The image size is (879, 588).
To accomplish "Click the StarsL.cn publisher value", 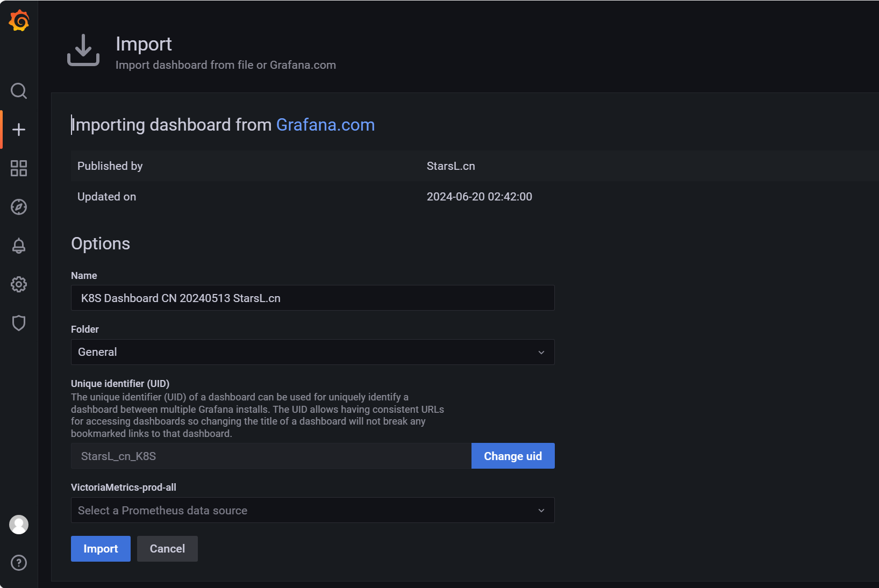I will click(x=451, y=166).
